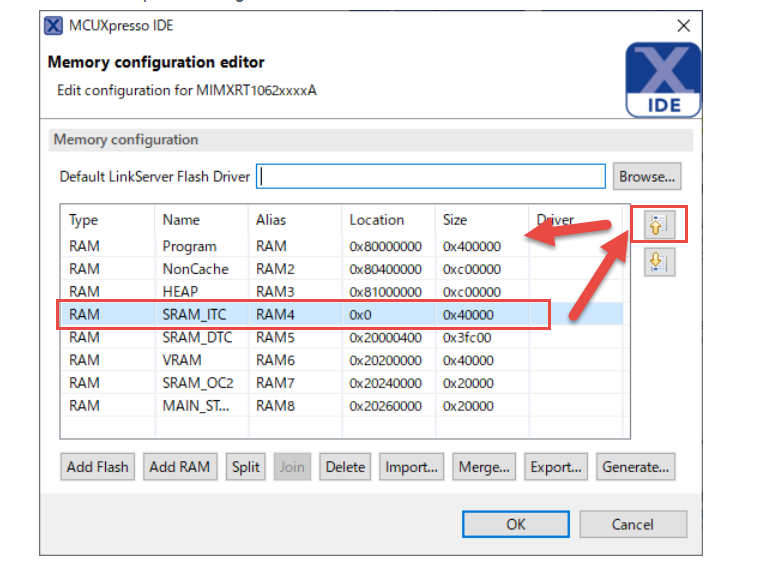The height and width of the screenshot is (578, 774).
Task: Select the NonCache row name
Action: click(x=195, y=269)
